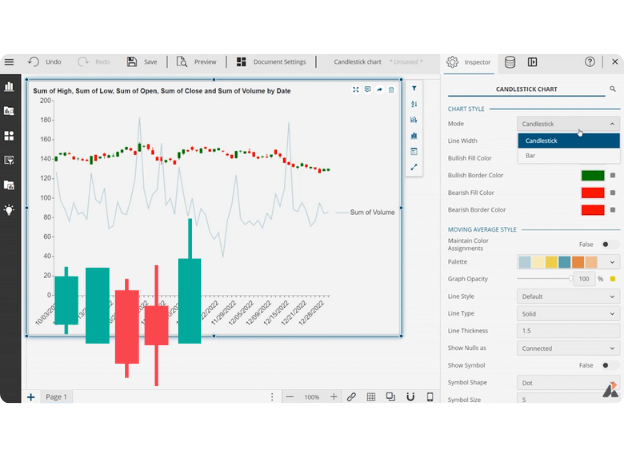Click the yellow Graph Opacity reset square
This screenshot has height=457, width=624.
[x=613, y=279]
